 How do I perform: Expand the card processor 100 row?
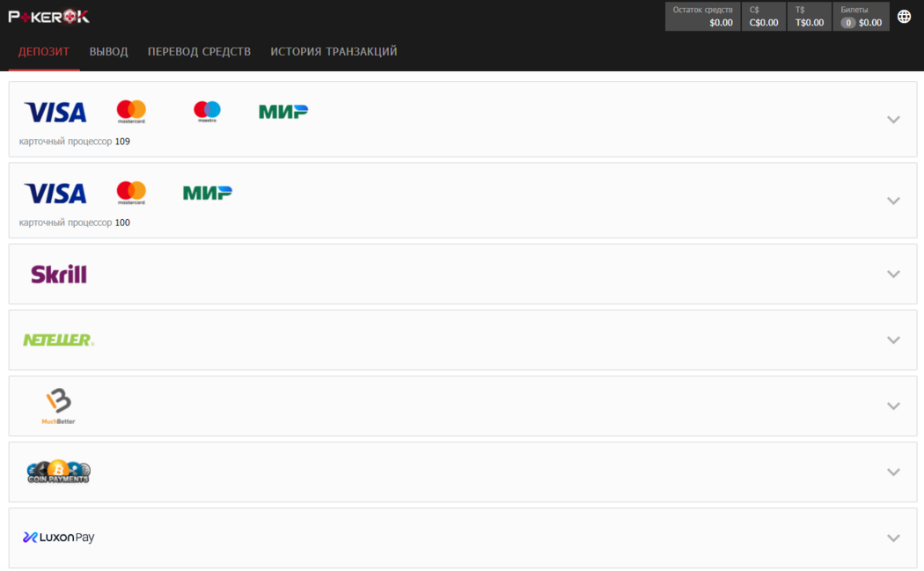coord(893,201)
